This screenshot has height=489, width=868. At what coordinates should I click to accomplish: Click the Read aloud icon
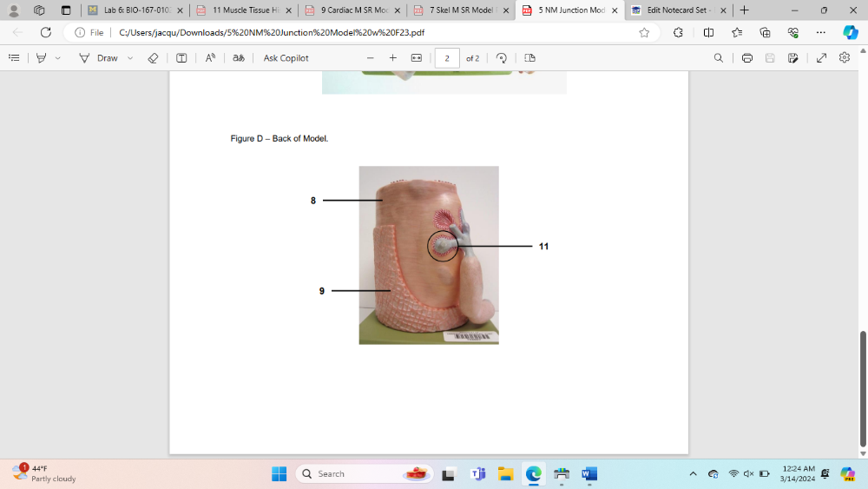tap(210, 58)
